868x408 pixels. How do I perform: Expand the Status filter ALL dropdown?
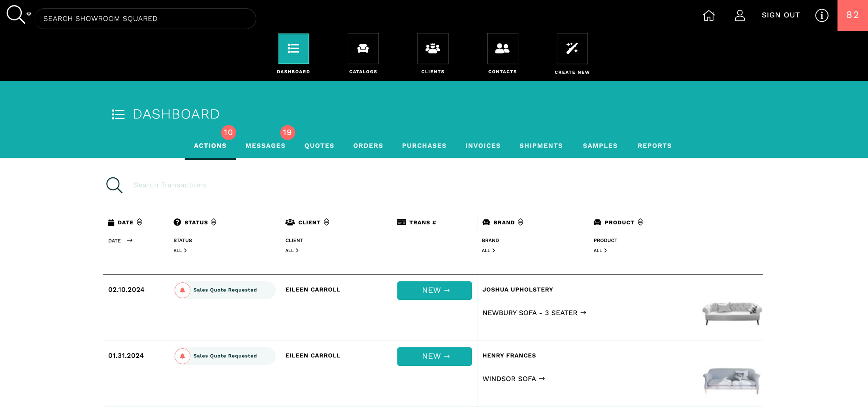coord(180,250)
